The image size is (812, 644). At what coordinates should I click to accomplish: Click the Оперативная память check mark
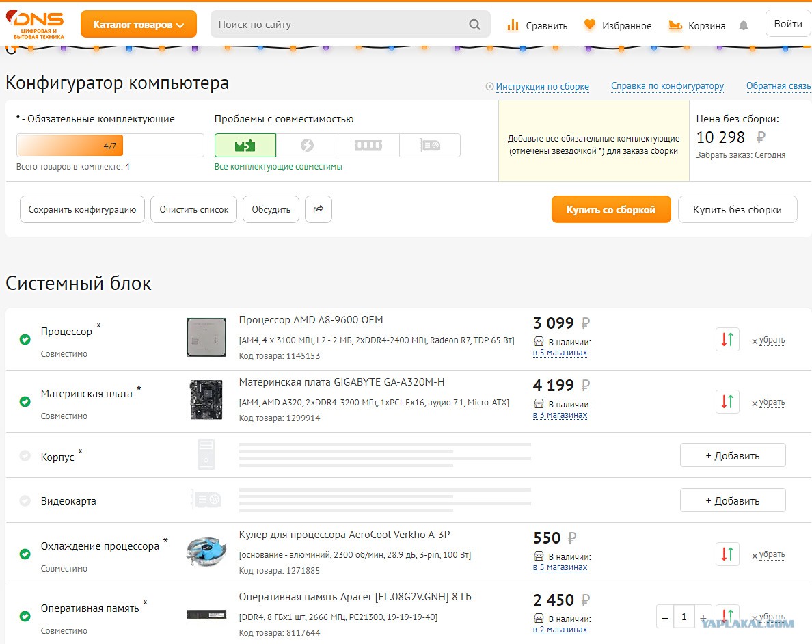coord(25,616)
